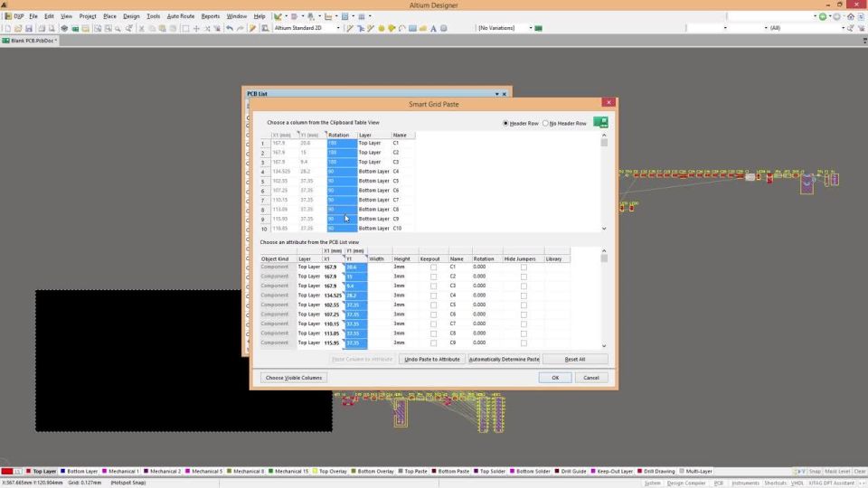Toggle Keepout checkbox for component C4

pos(433,296)
